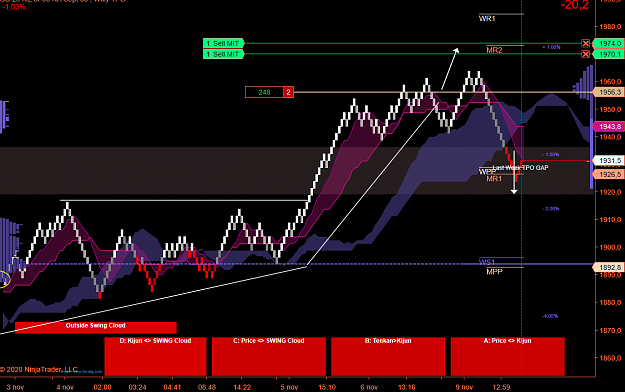Click the WR1 pivot label
Image resolution: width=625 pixels, height=392 pixels.
[487, 19]
